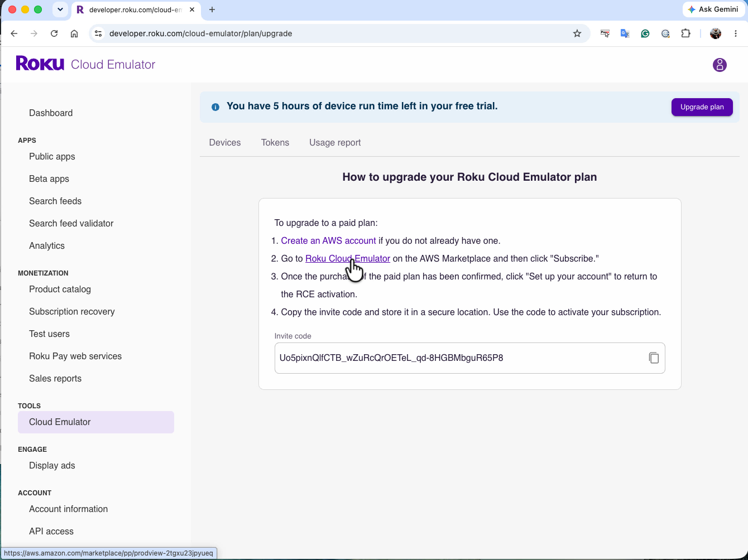The width and height of the screenshot is (748, 560).
Task: Click the free trial run time message
Action: click(362, 106)
